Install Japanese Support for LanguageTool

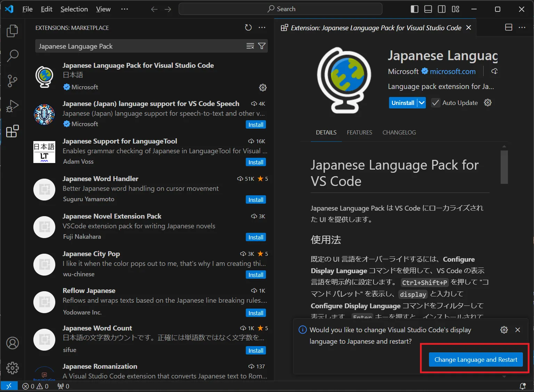click(x=256, y=162)
